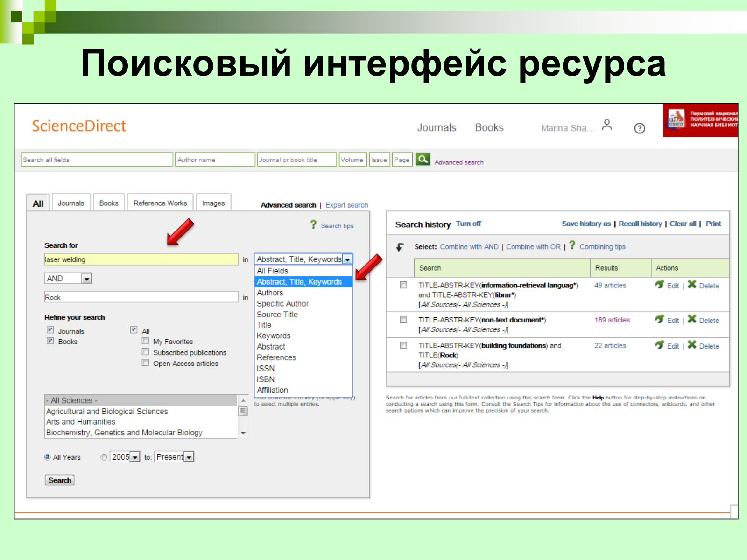Choose Source Title in the field list

pos(303,315)
